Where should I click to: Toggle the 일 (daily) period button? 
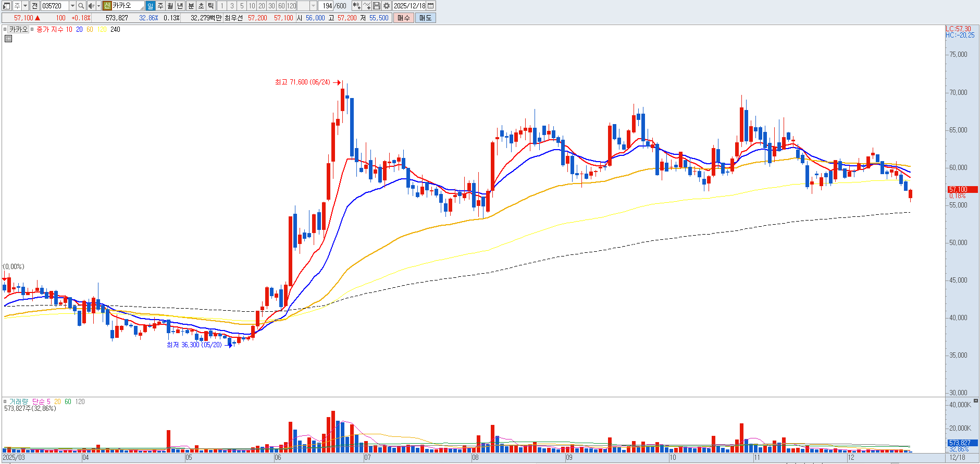(150, 6)
